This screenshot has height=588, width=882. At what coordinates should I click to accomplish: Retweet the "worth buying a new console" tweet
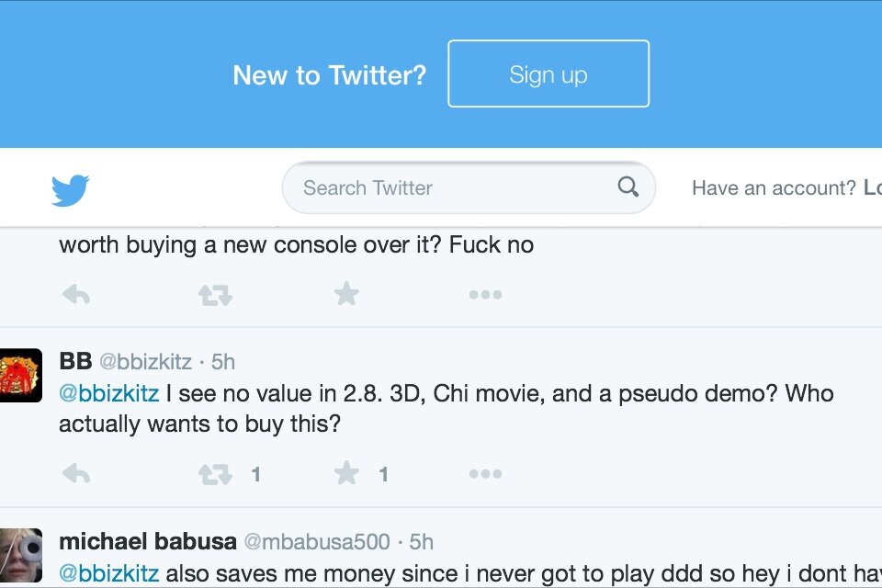click(215, 295)
